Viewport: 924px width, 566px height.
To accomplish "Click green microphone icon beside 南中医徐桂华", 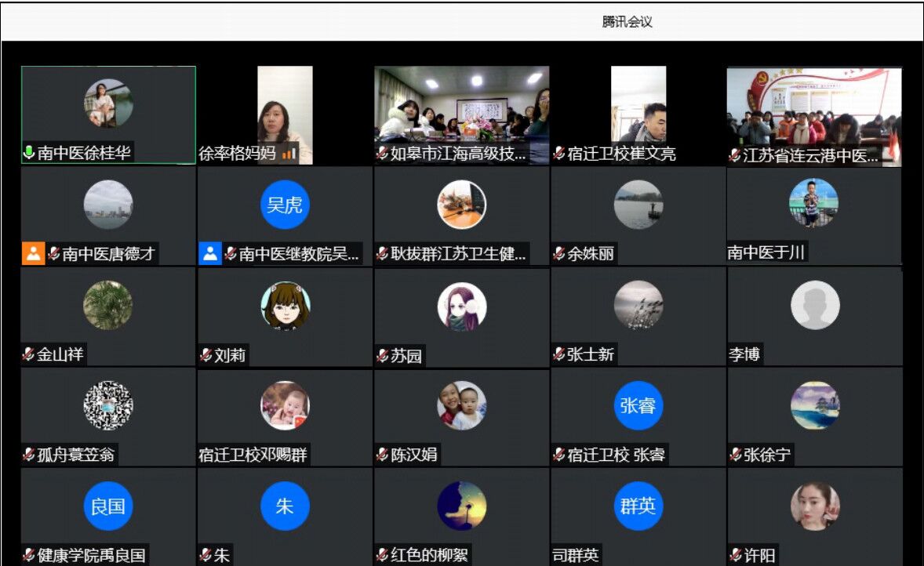I will (29, 154).
